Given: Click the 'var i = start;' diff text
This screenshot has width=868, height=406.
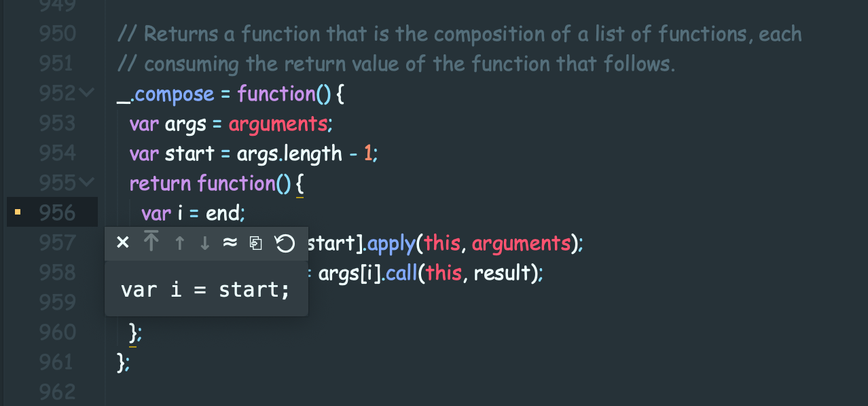Looking at the screenshot, I should click(205, 290).
